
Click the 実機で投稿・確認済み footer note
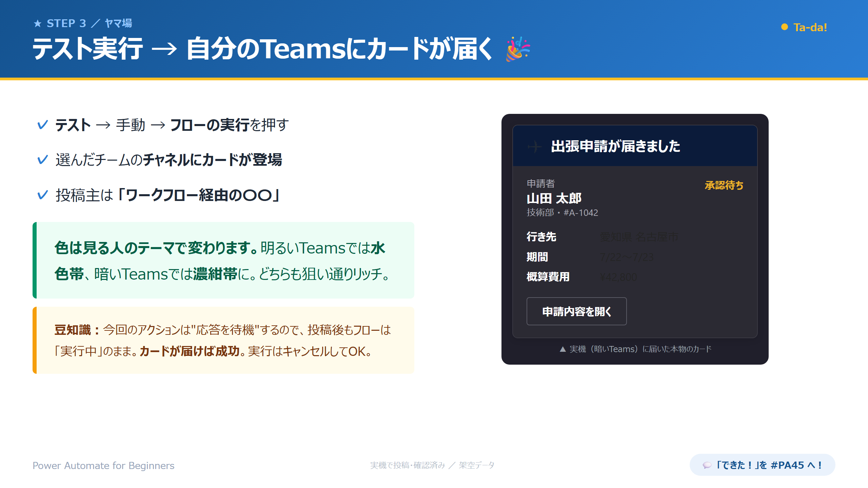(432, 465)
